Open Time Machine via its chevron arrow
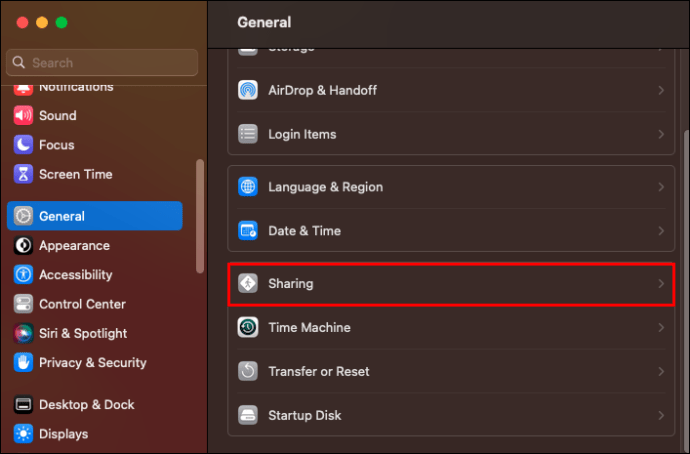Image resolution: width=690 pixels, height=454 pixels. click(x=661, y=328)
